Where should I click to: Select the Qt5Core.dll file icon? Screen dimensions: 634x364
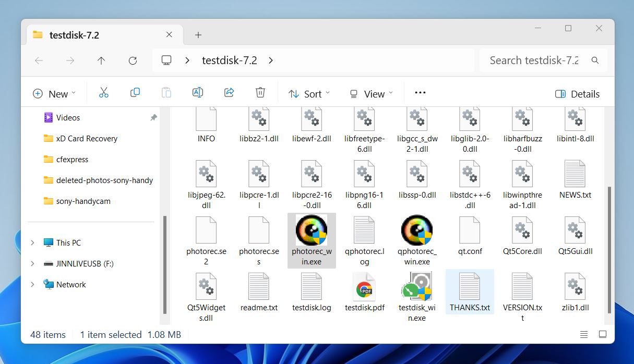click(522, 230)
